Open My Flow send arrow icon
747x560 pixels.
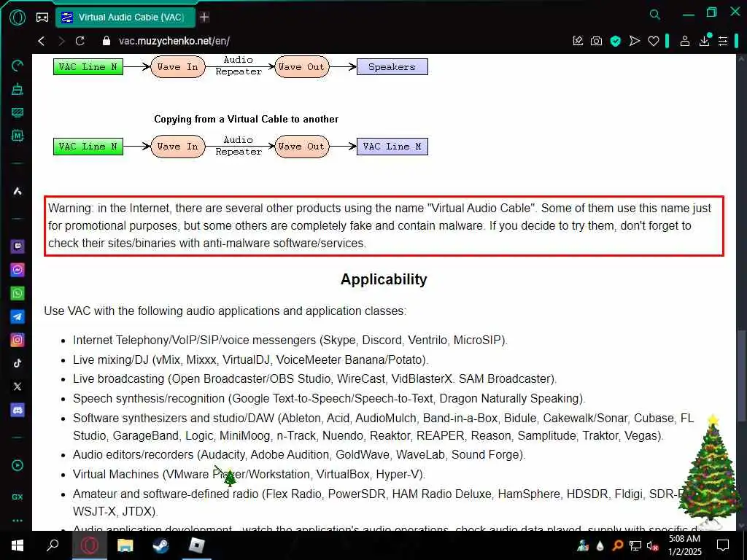(x=634, y=41)
